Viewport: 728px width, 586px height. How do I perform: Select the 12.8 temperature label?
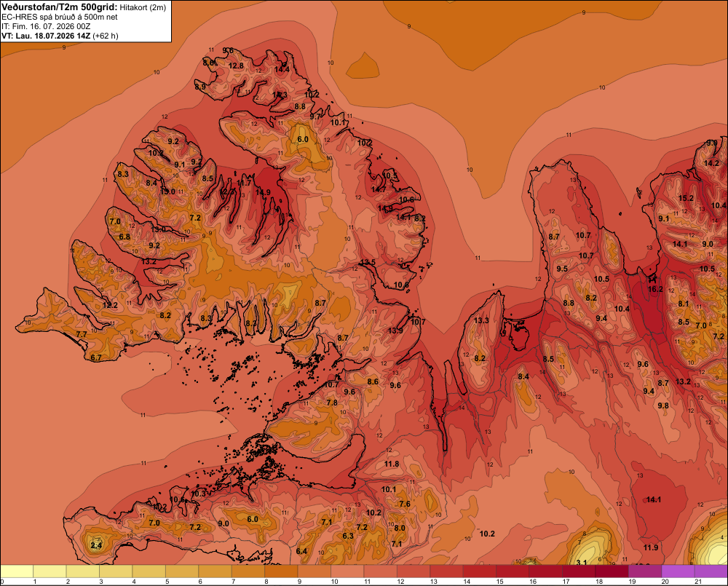tap(236, 66)
